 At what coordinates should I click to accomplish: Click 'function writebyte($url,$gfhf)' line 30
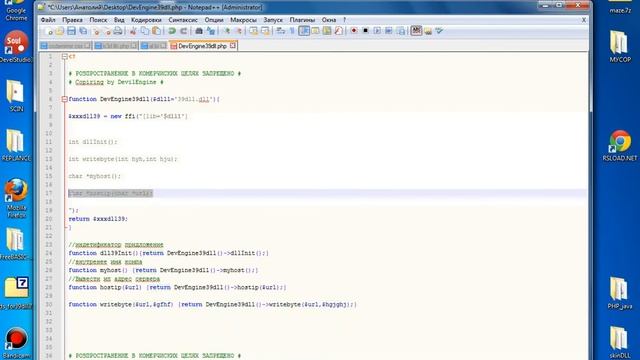213,304
